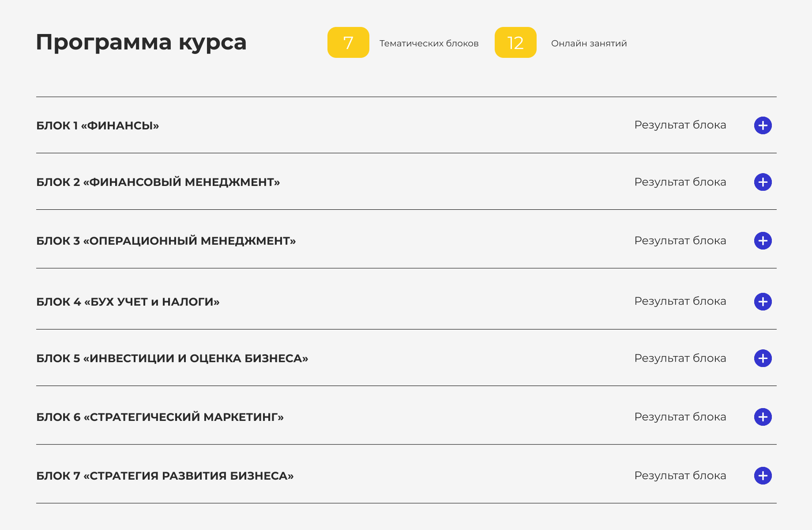Click the «Программа курса» heading
The image size is (812, 530).
[141, 42]
